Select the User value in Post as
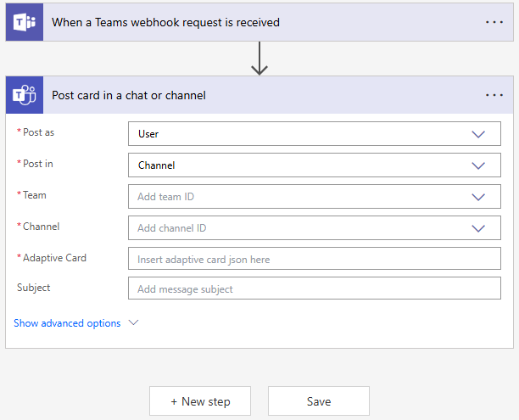 click(x=148, y=134)
